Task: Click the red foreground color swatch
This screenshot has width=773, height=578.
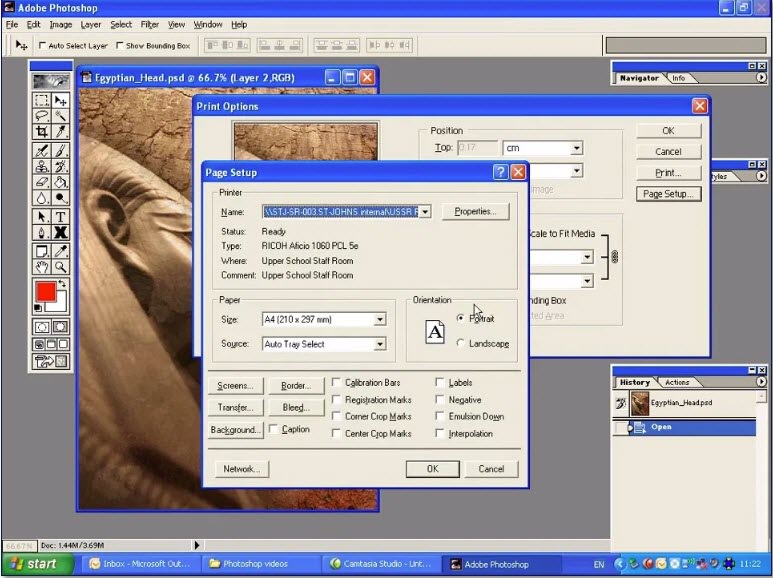Action: [x=44, y=293]
